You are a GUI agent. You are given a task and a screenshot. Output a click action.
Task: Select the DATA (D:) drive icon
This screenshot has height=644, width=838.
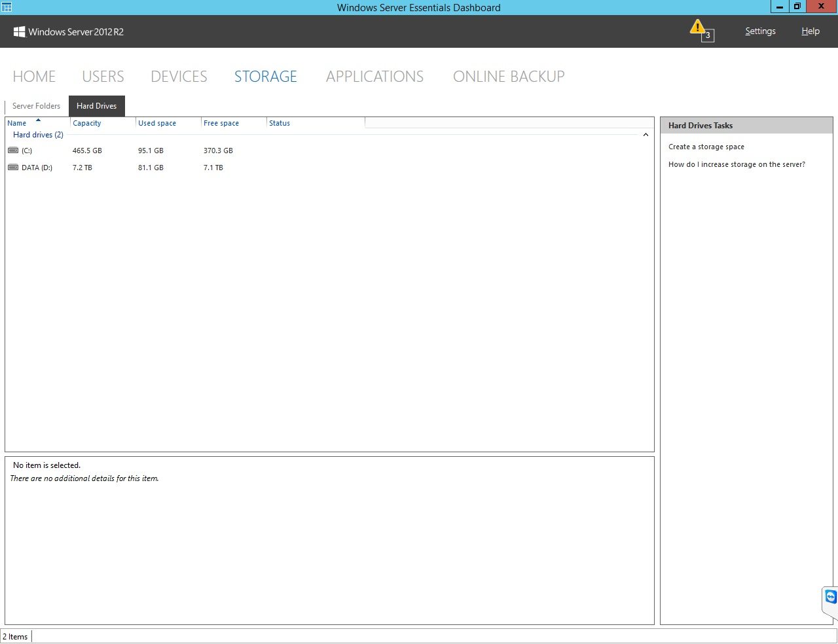click(x=13, y=168)
